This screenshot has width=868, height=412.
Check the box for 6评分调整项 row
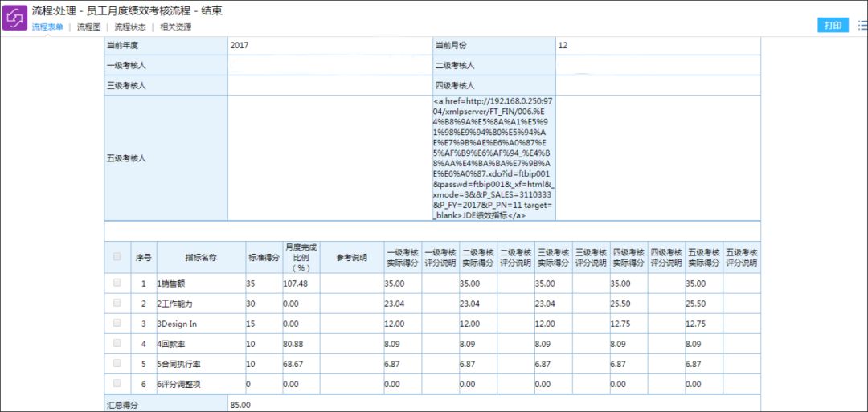(117, 383)
